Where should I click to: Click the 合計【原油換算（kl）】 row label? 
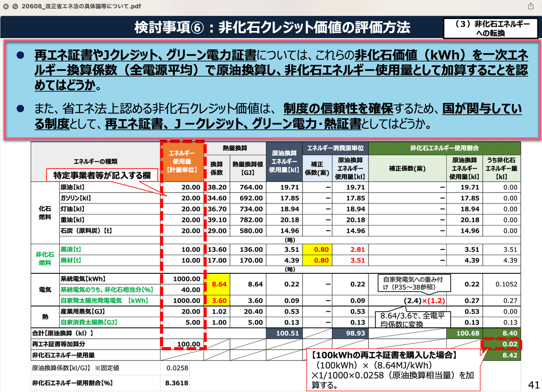coord(62,333)
